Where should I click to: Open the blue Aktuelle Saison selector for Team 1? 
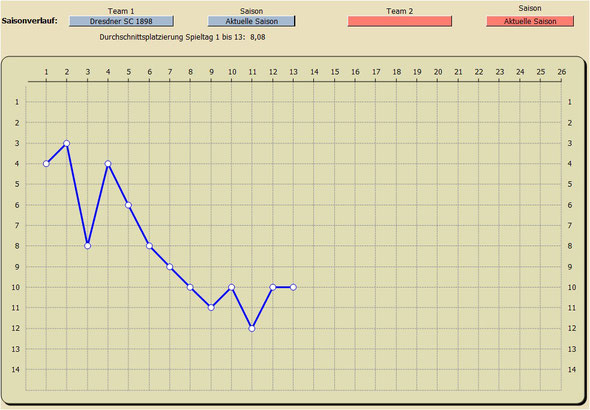click(251, 21)
